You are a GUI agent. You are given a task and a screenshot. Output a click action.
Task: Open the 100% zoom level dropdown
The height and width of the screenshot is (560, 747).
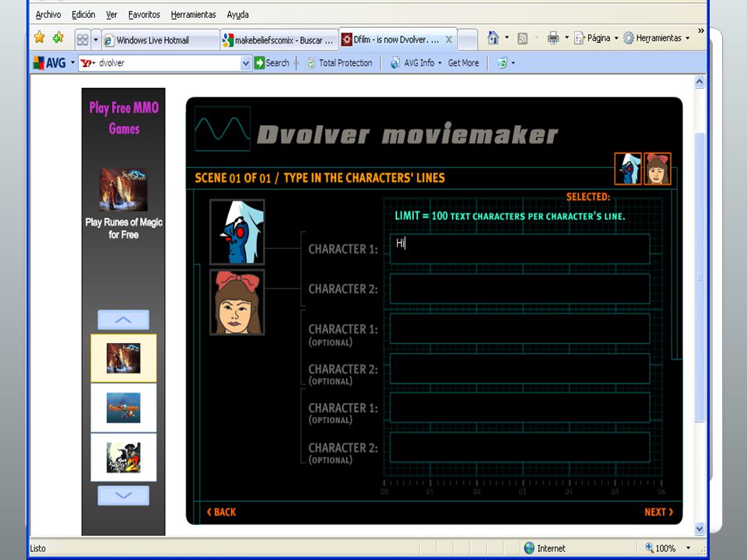coord(689,548)
